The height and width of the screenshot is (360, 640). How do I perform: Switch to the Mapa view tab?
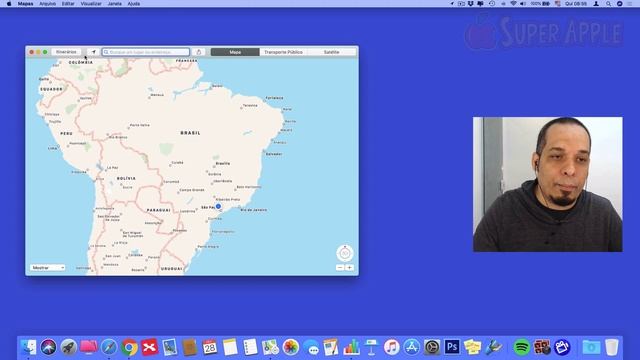tap(235, 52)
